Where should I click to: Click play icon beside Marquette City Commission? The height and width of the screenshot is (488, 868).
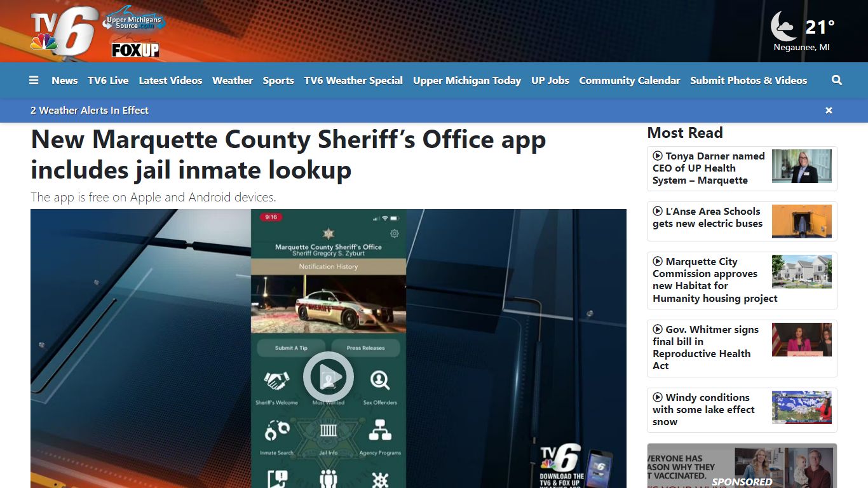click(658, 261)
